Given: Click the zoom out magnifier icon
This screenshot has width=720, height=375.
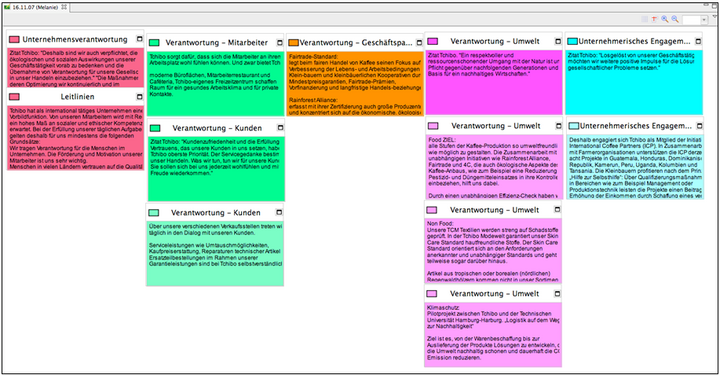Looking at the screenshot, I should 675,19.
